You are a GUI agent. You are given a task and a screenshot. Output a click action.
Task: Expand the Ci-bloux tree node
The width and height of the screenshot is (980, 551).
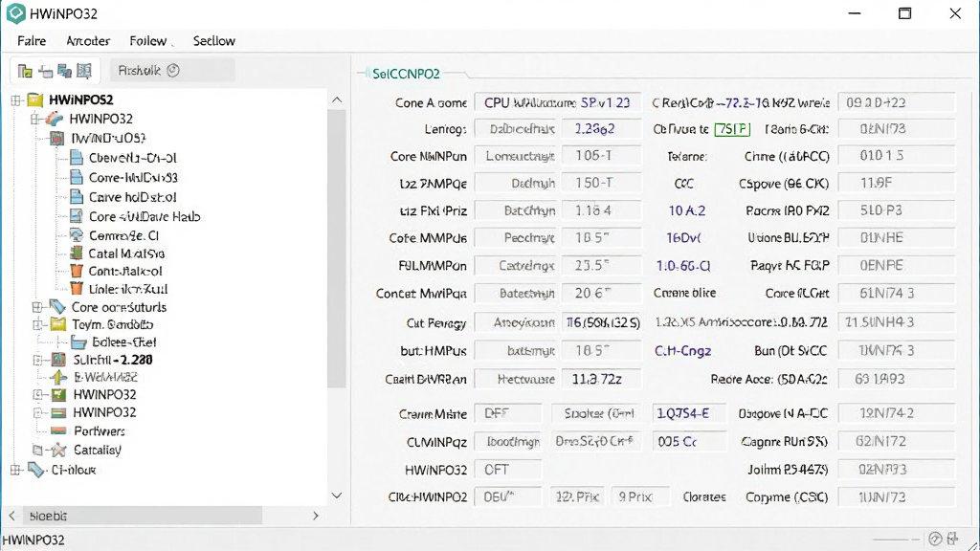[x=15, y=470]
